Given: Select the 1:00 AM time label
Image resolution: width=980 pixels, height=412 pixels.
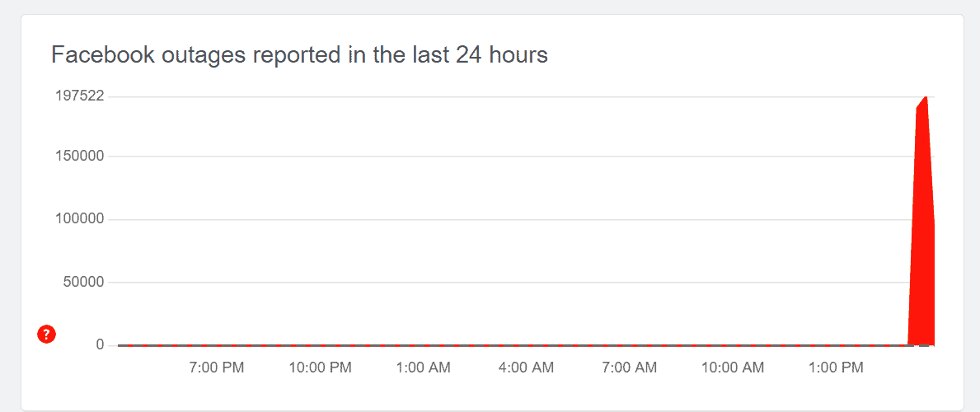Looking at the screenshot, I should tap(424, 368).
